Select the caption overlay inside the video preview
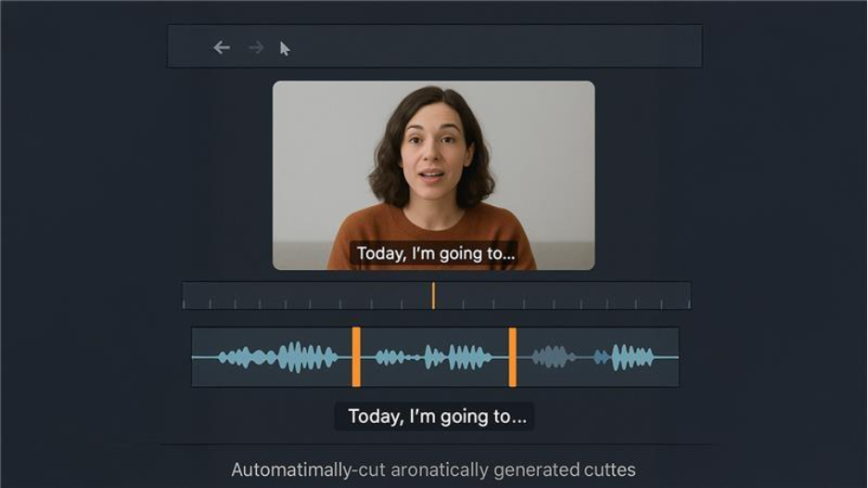Viewport: 868px width, 488px height. tap(433, 253)
